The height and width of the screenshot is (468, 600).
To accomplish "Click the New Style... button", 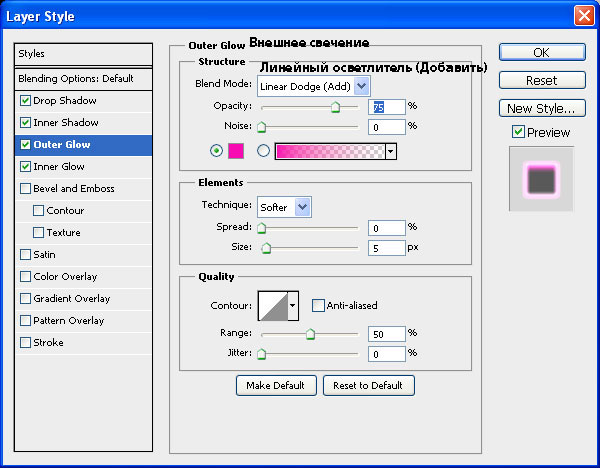I will [x=542, y=108].
